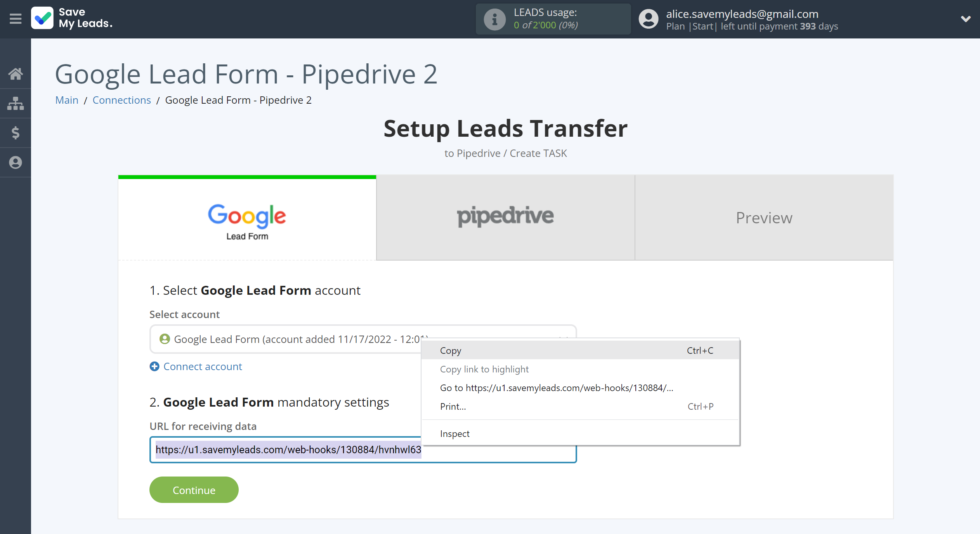Image resolution: width=980 pixels, height=534 pixels.
Task: Switch to the Preview tab
Action: pos(764,216)
